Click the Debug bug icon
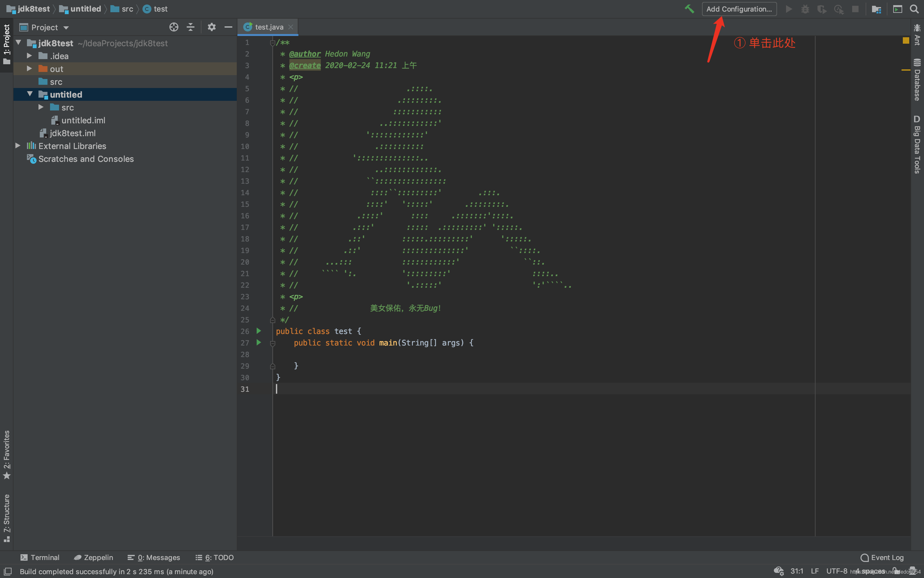This screenshot has height=578, width=924. pyautogui.click(x=805, y=9)
